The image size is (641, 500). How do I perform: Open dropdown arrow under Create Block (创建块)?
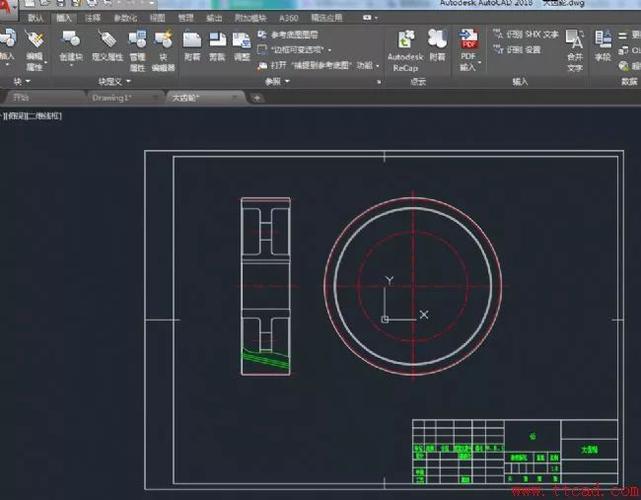(71, 65)
